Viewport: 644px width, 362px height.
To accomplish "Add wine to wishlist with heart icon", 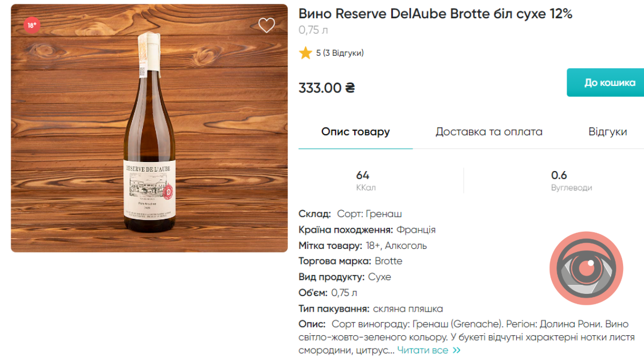I will click(x=266, y=25).
